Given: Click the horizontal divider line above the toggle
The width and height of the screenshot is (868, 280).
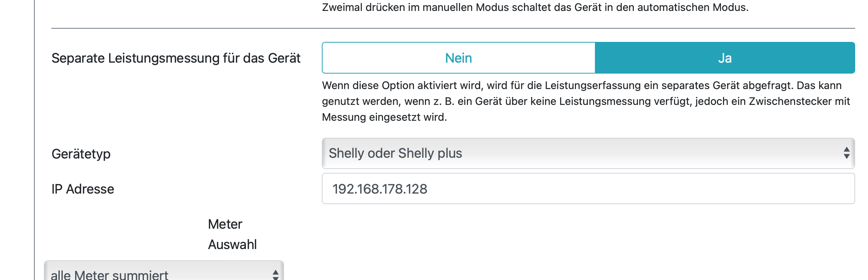Looking at the screenshot, I should tap(453, 28).
